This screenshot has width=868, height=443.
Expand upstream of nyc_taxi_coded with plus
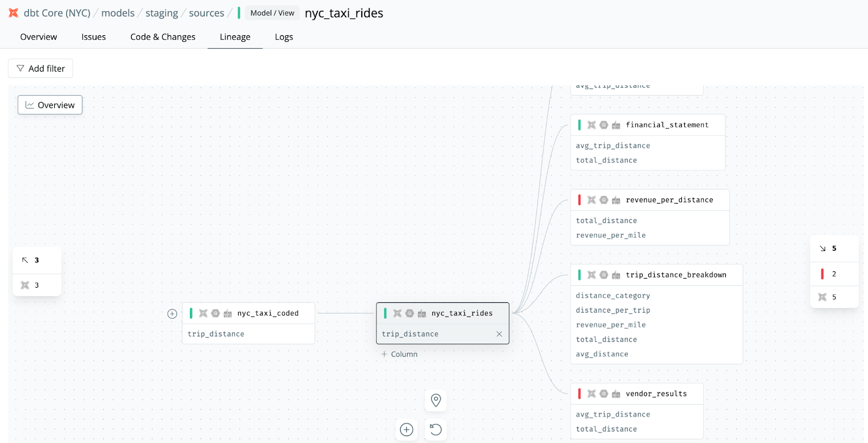pyautogui.click(x=172, y=314)
